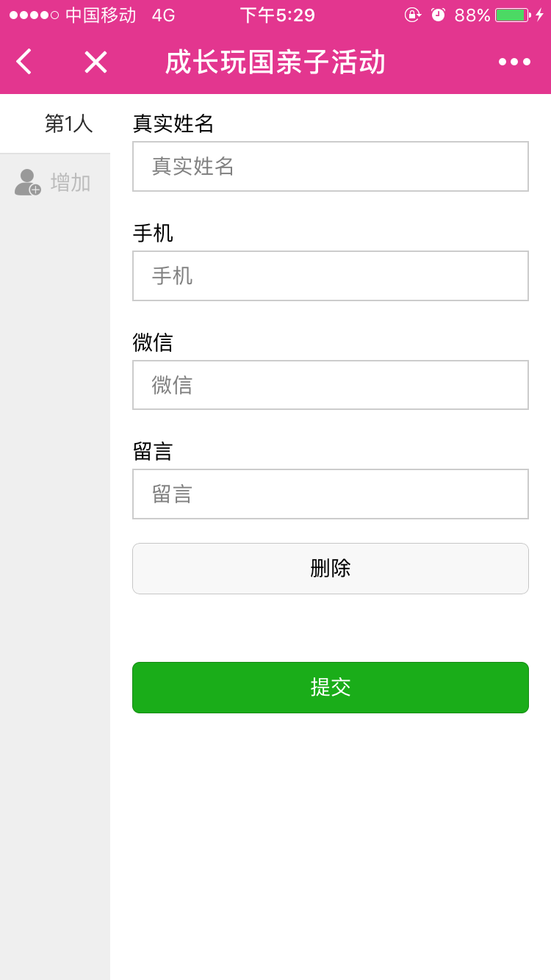Focus the 真实姓名 input field
Screen dimensions: 551x980
(x=331, y=167)
